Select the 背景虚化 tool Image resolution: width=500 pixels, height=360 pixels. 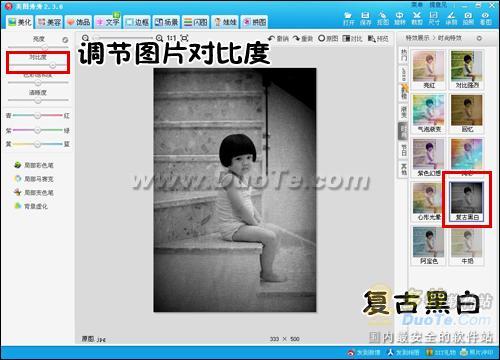pos(31,206)
